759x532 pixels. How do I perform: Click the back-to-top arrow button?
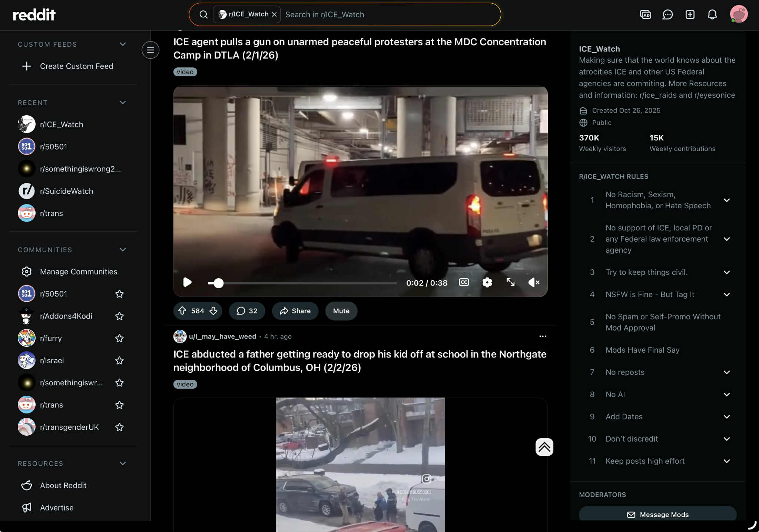coord(544,447)
